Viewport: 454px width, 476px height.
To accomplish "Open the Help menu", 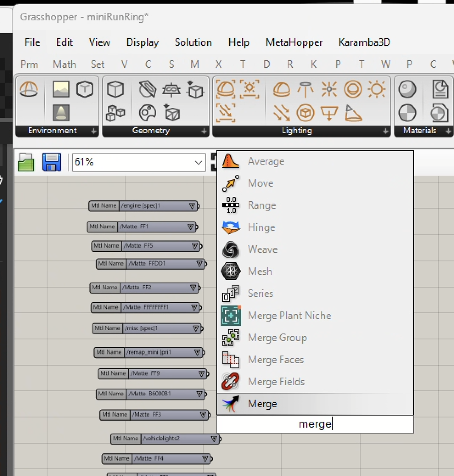I will (239, 42).
